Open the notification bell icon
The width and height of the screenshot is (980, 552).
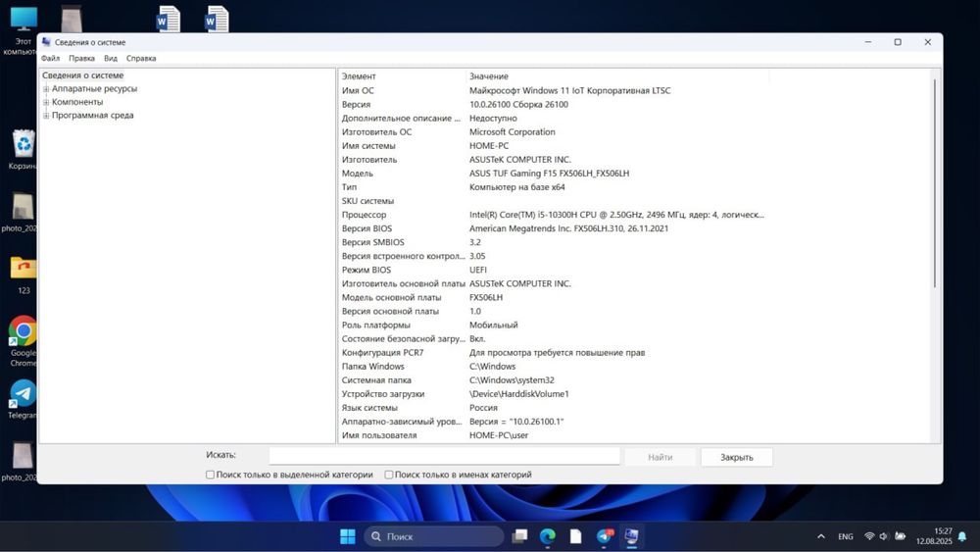point(962,536)
